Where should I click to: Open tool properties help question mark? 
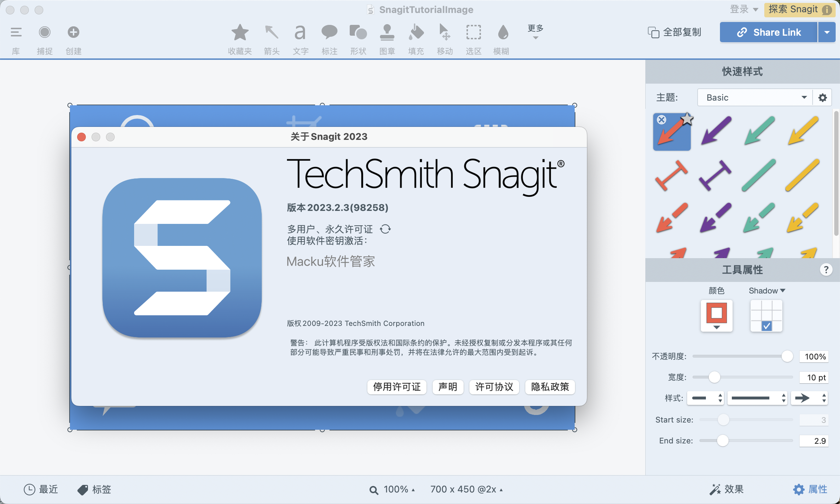pos(826,270)
